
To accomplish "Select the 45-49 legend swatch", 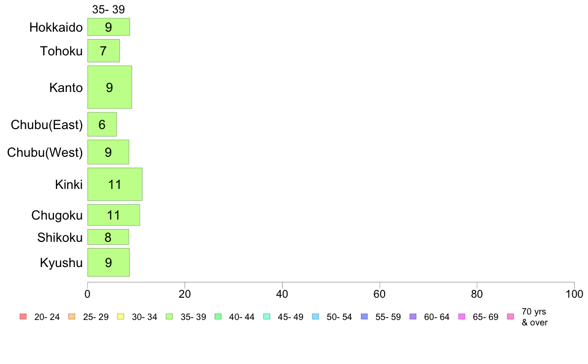I will pos(266,317).
